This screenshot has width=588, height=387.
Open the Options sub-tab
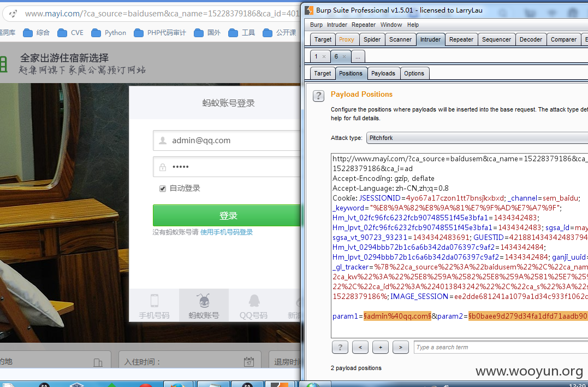(414, 74)
